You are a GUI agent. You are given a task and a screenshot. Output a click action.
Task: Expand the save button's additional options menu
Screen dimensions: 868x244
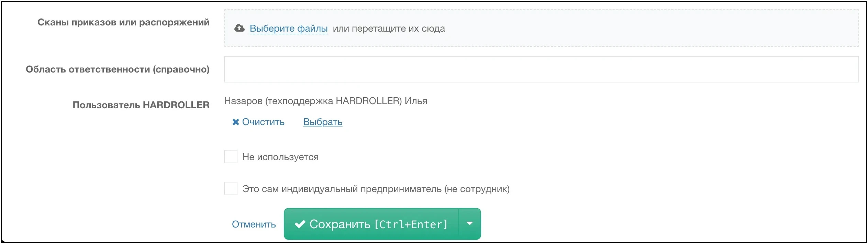(470, 224)
